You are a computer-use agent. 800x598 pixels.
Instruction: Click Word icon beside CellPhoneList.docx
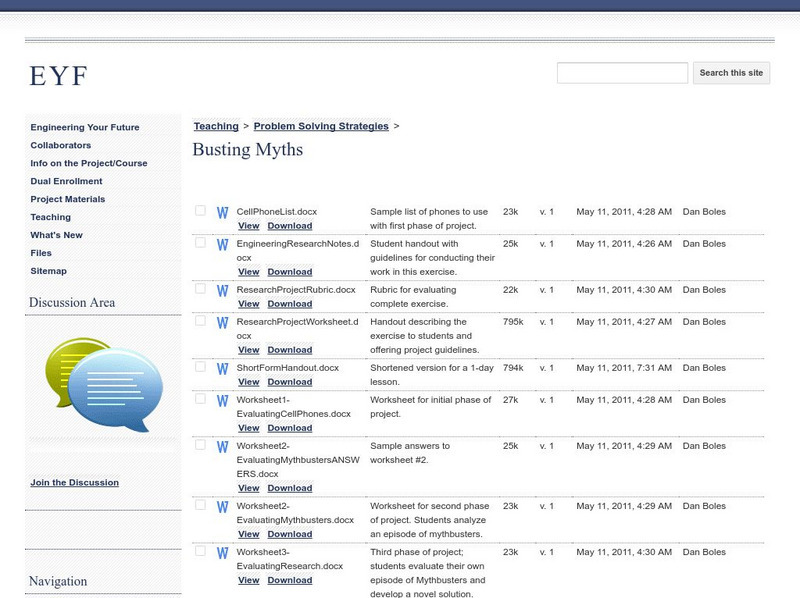pyautogui.click(x=223, y=213)
